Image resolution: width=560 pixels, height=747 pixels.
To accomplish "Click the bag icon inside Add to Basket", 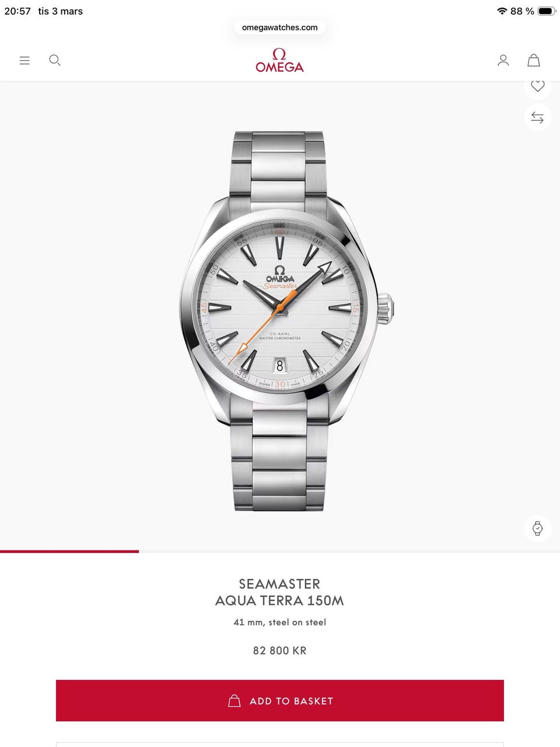I will pyautogui.click(x=235, y=700).
